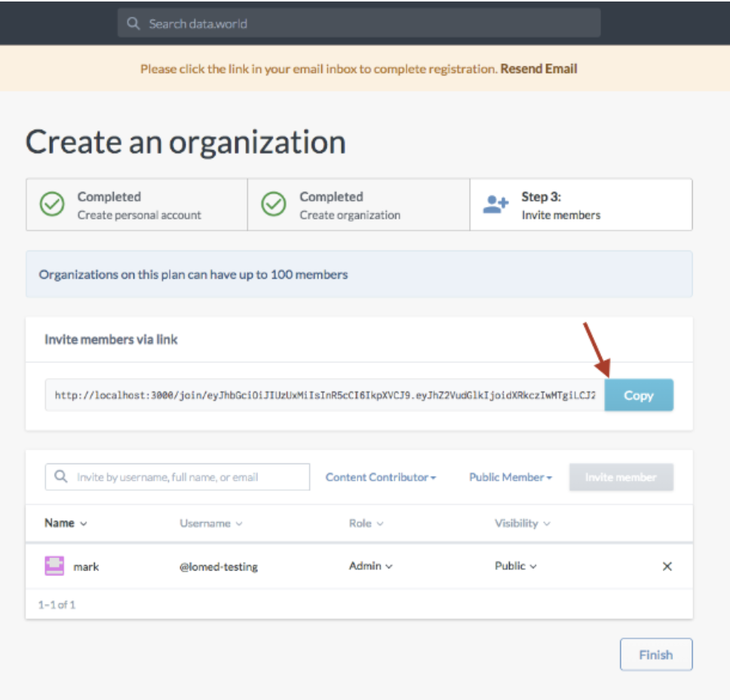Image resolution: width=730 pixels, height=700 pixels.
Task: Click the green checkmark for Create organization
Action: [274, 204]
